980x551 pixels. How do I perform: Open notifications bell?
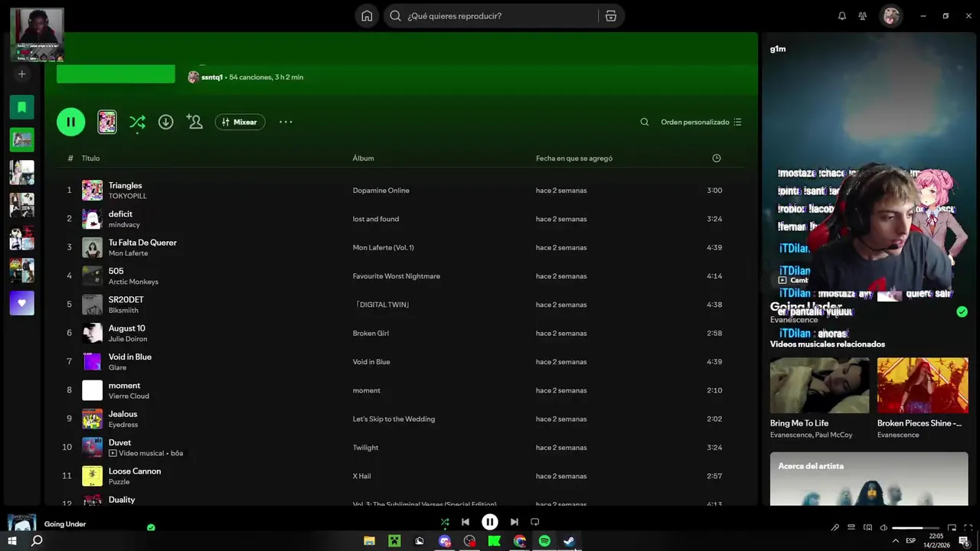(842, 16)
